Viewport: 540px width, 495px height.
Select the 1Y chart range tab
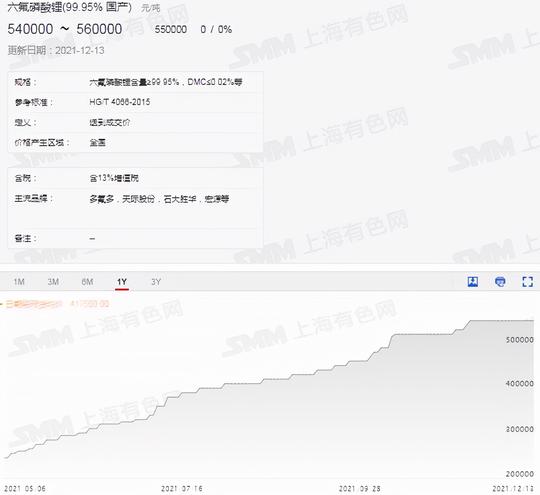(x=122, y=282)
